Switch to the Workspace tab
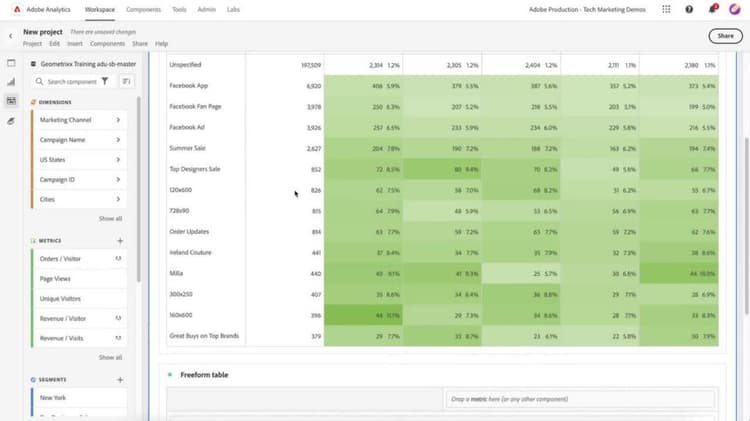Viewport: 750px width, 421px height. [x=99, y=10]
